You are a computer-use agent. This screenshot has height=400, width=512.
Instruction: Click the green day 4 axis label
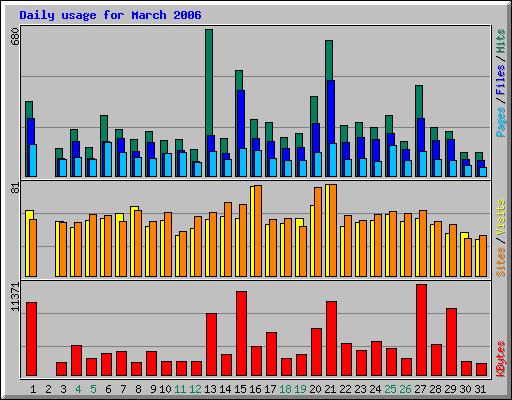pyautogui.click(x=78, y=389)
